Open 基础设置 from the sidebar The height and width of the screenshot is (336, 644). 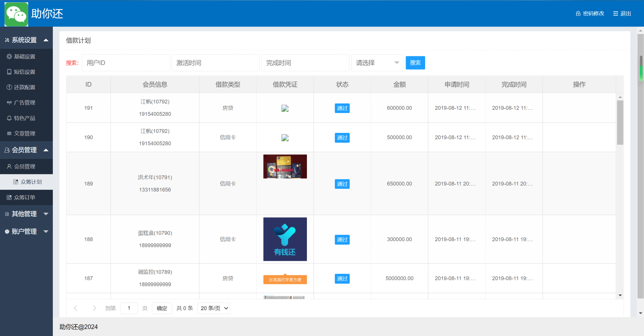(25, 57)
